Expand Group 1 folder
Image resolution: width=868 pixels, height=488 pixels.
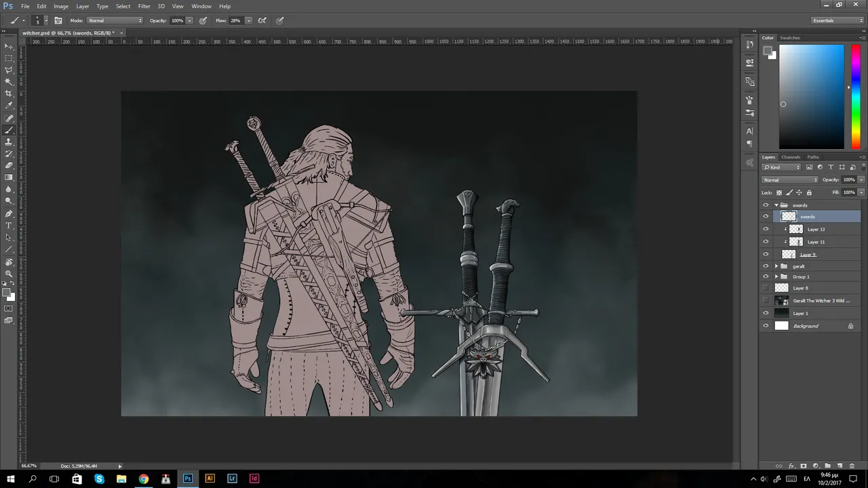pos(776,277)
